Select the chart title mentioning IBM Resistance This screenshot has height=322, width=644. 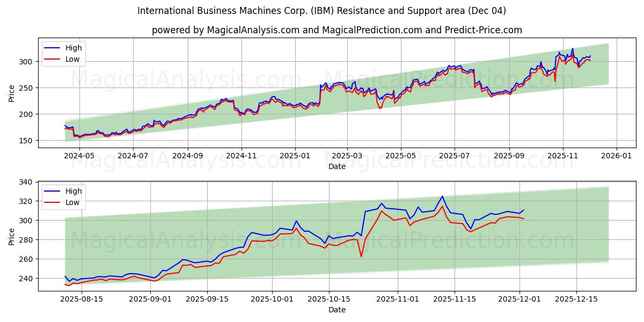(x=322, y=10)
